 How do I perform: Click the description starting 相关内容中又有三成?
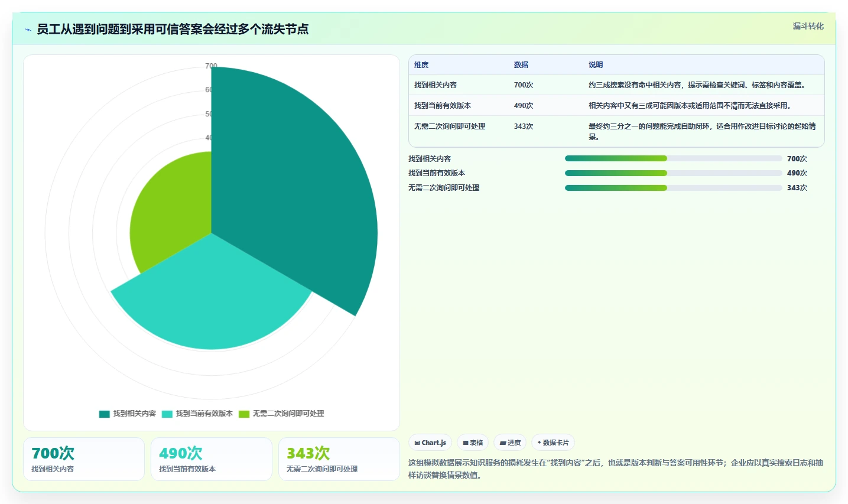click(x=690, y=106)
